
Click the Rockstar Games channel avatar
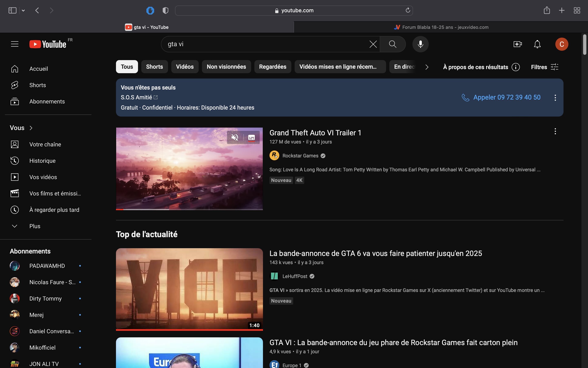point(274,155)
